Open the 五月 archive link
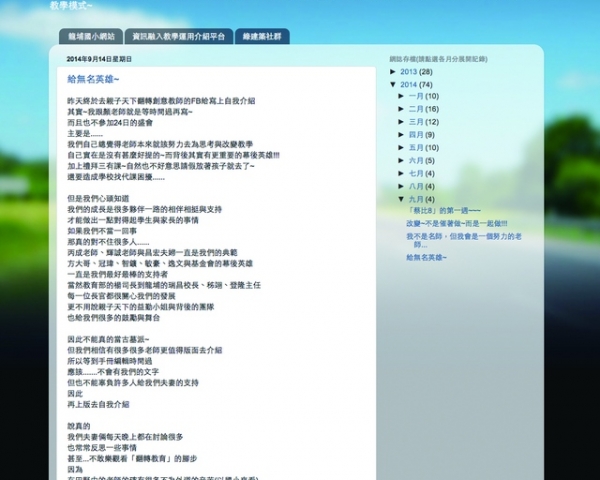Image resolution: width=600 pixels, height=480 pixels. 416,148
